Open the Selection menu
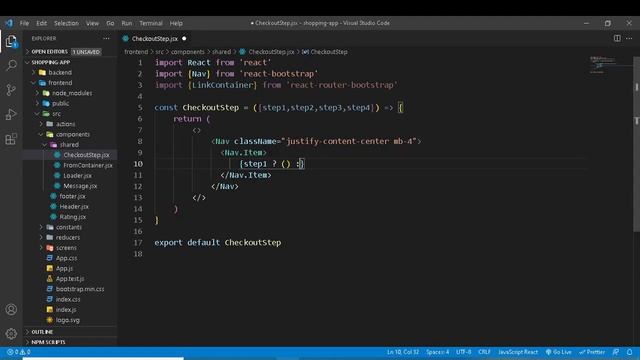 (x=66, y=23)
